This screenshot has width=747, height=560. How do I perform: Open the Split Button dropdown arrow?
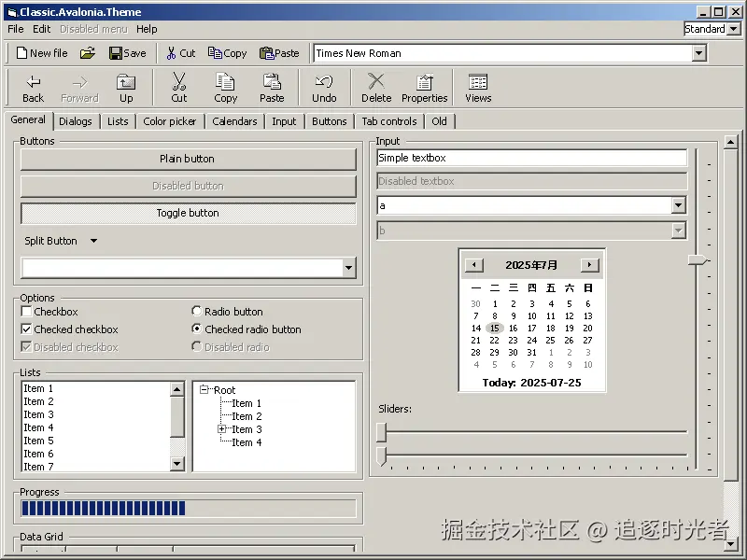coord(94,241)
